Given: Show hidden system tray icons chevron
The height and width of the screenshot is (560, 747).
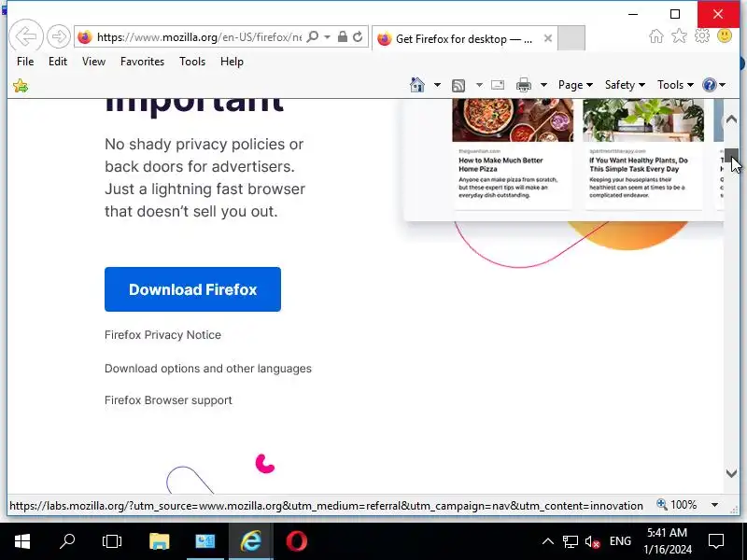Looking at the screenshot, I should pos(548,541).
